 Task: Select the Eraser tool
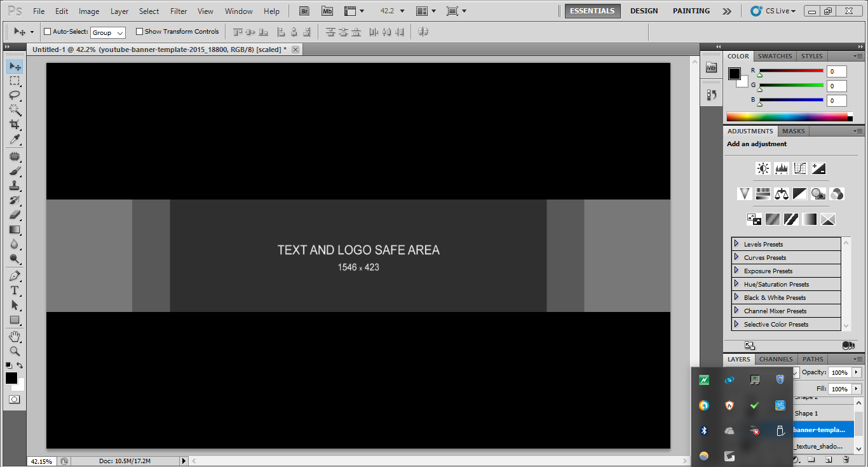(15, 215)
